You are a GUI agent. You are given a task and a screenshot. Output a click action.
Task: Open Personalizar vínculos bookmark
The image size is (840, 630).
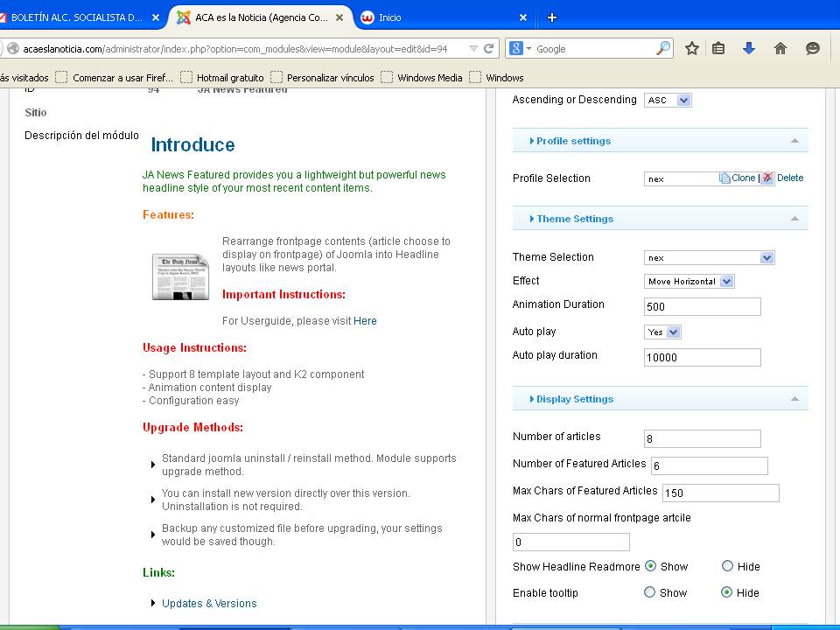pyautogui.click(x=323, y=78)
